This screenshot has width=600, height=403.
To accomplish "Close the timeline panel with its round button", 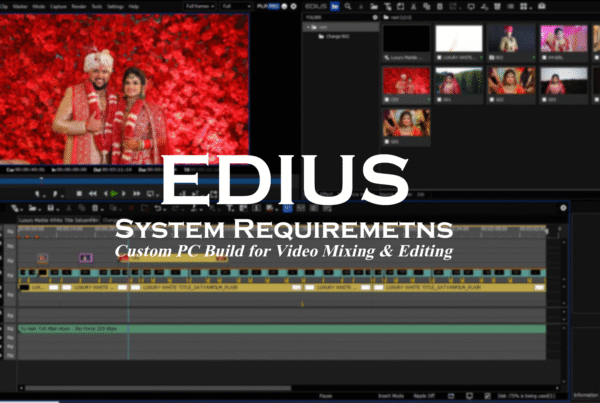I will tap(563, 208).
